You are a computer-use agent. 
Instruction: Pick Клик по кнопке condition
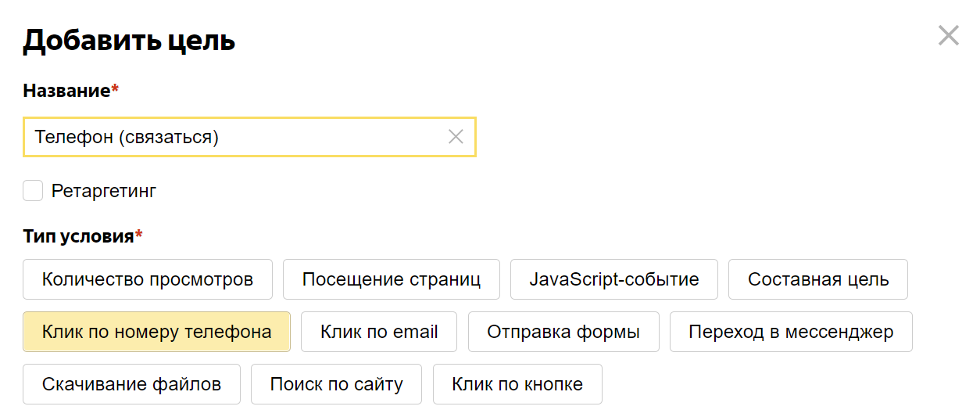[x=517, y=384]
